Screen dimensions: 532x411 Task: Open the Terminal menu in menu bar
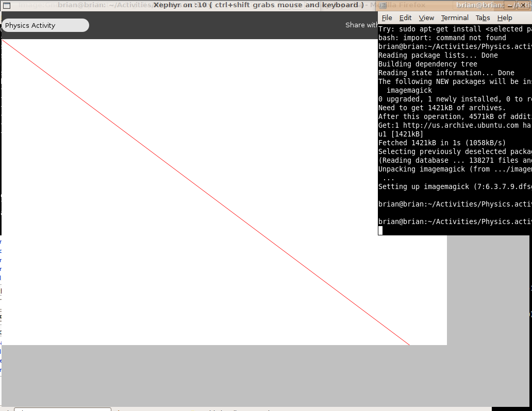[x=455, y=18]
